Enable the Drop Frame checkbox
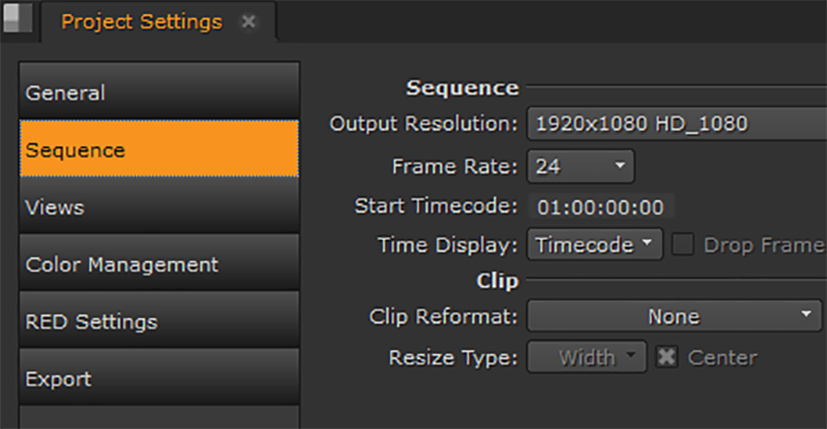 [684, 245]
